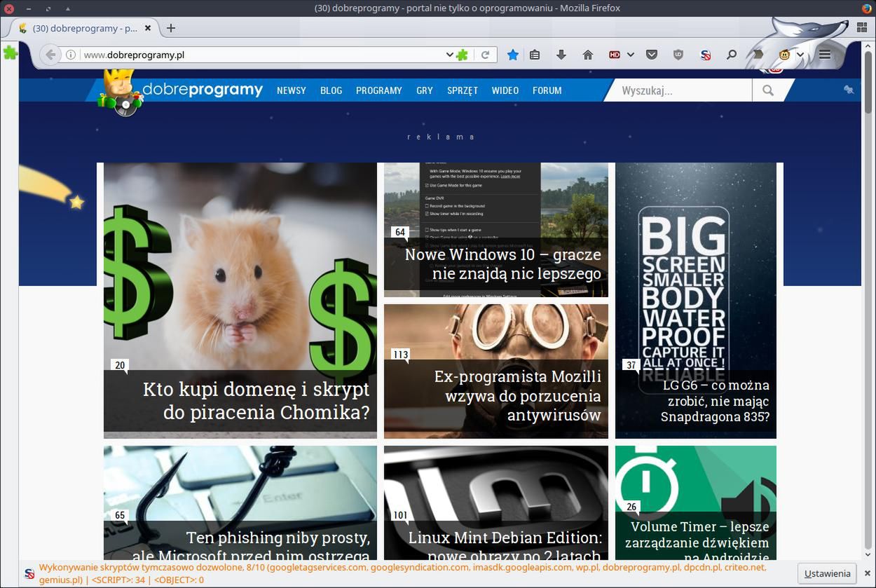Click the site search magnifier button
Screen dimensions: 876x588
pos(768,90)
